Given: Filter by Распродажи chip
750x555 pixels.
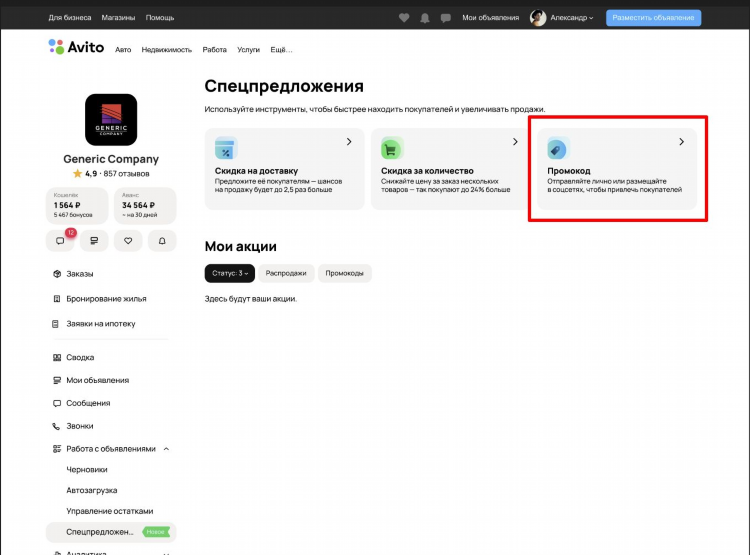Looking at the screenshot, I should (x=286, y=273).
